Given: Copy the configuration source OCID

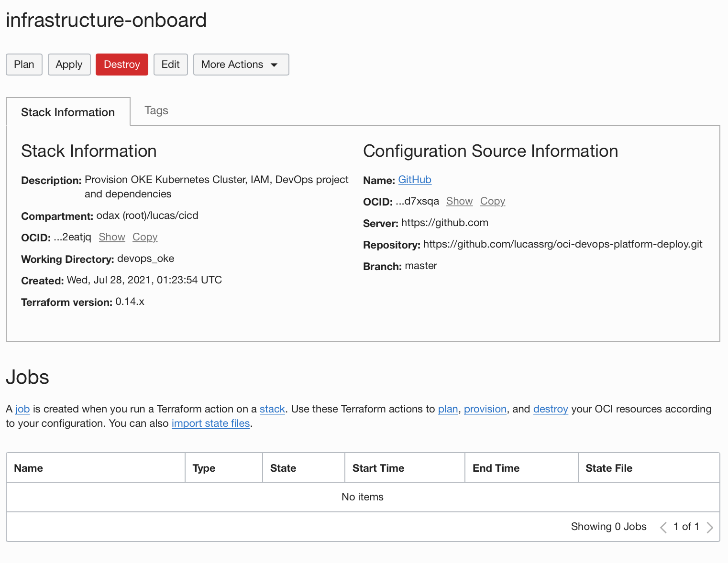Looking at the screenshot, I should click(493, 201).
